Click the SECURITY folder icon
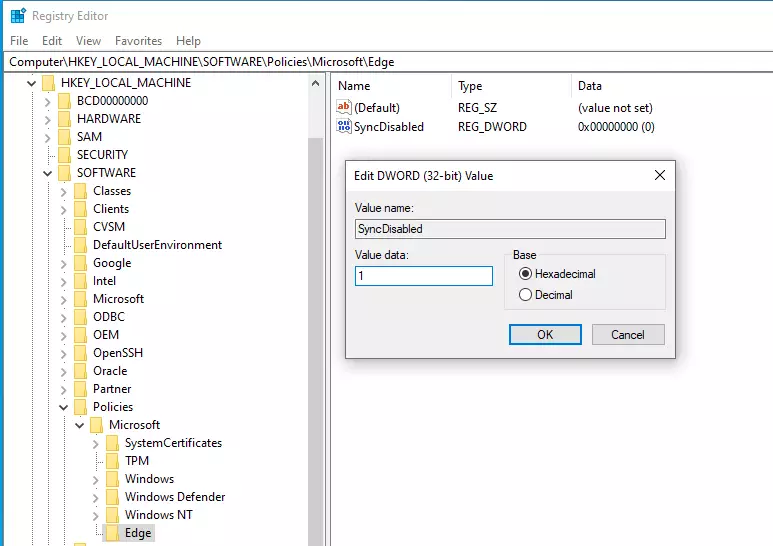Viewport: 773px width, 546px height. pyautogui.click(x=64, y=155)
